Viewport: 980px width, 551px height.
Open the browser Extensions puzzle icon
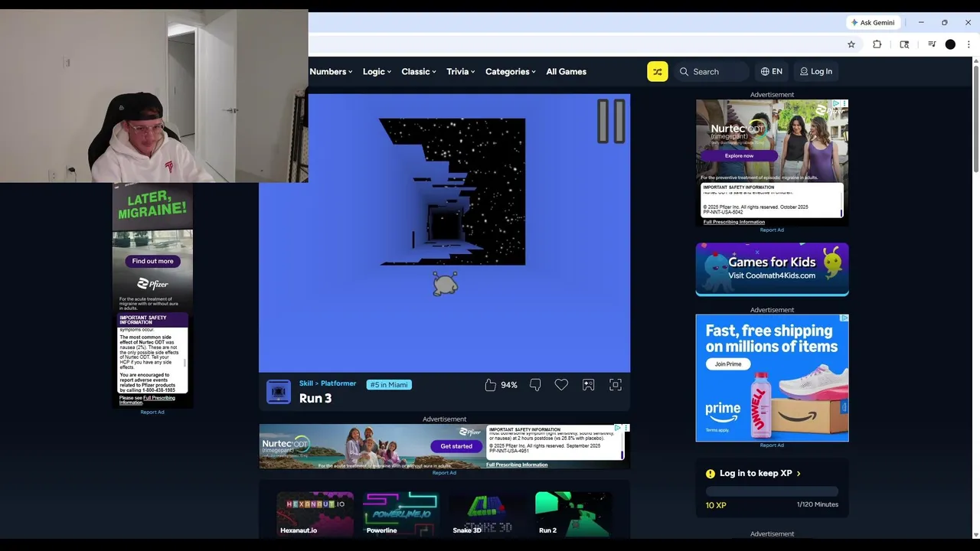(x=877, y=44)
